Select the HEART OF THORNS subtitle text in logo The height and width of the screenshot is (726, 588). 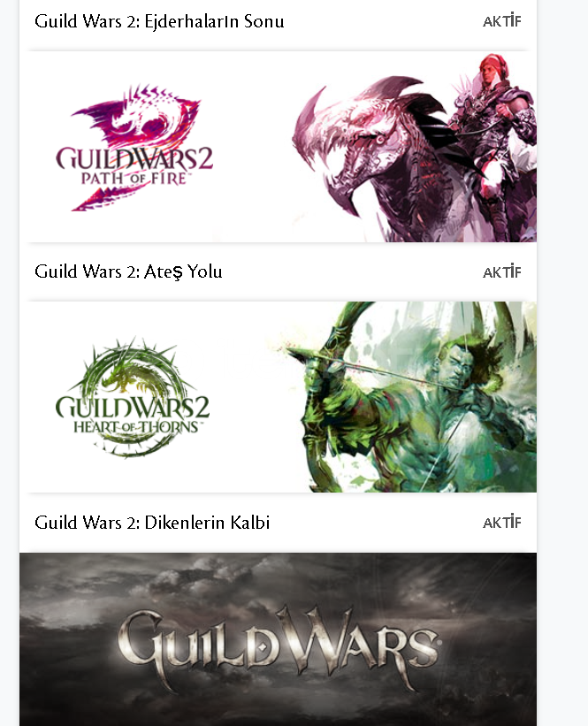click(136, 426)
